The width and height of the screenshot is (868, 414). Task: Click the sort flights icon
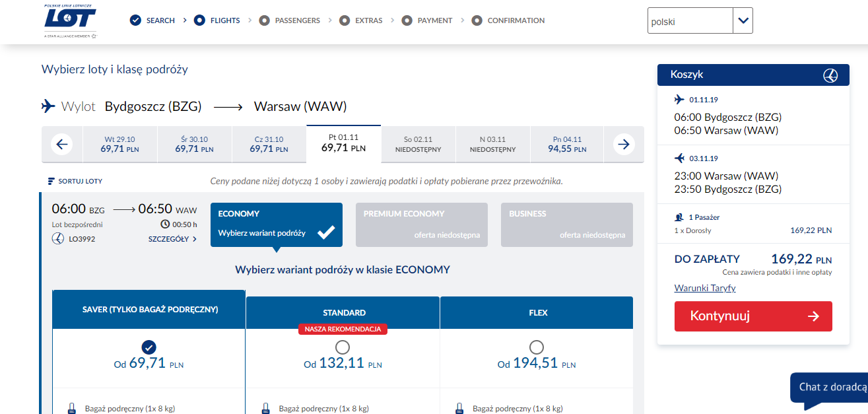[51, 181]
